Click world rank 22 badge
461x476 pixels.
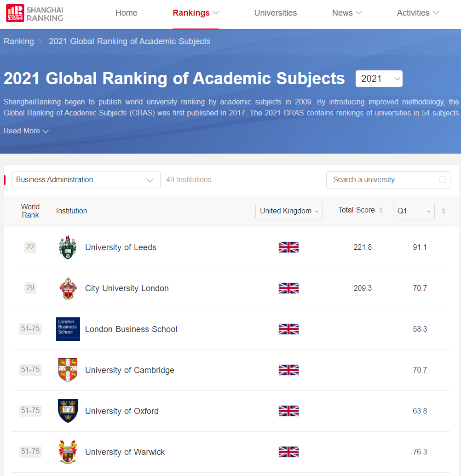coord(30,247)
